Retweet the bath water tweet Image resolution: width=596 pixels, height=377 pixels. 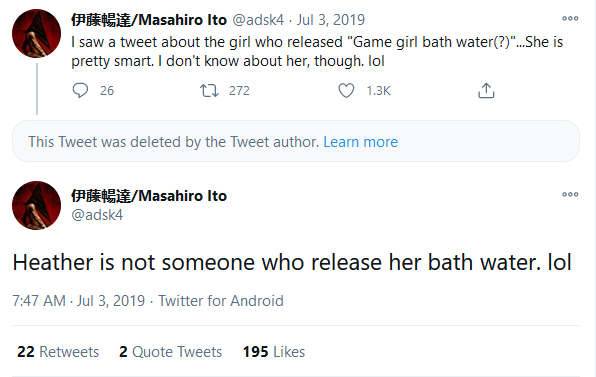[x=209, y=90]
